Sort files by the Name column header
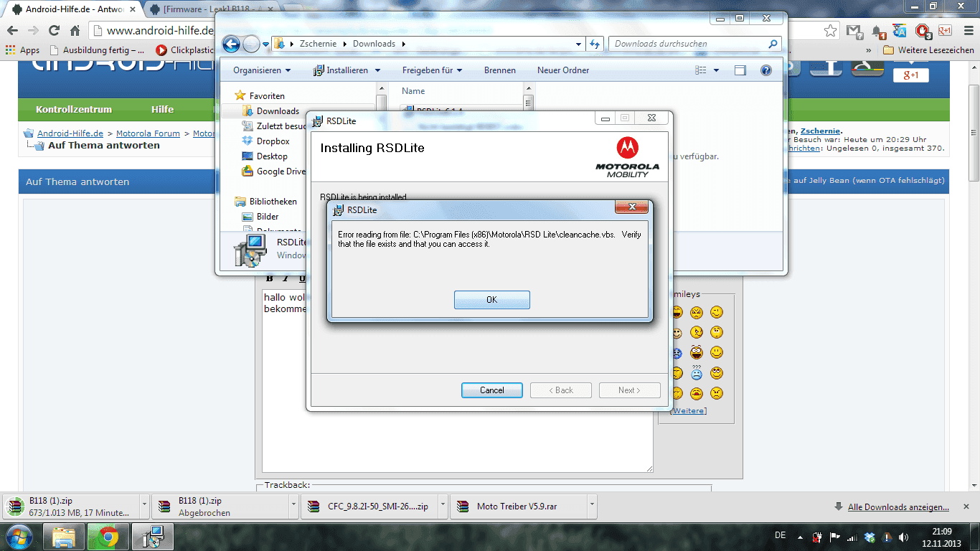980x551 pixels. click(x=413, y=91)
